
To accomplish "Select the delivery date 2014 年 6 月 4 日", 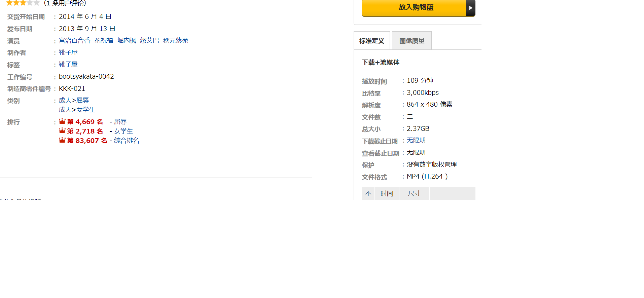I will tap(85, 16).
